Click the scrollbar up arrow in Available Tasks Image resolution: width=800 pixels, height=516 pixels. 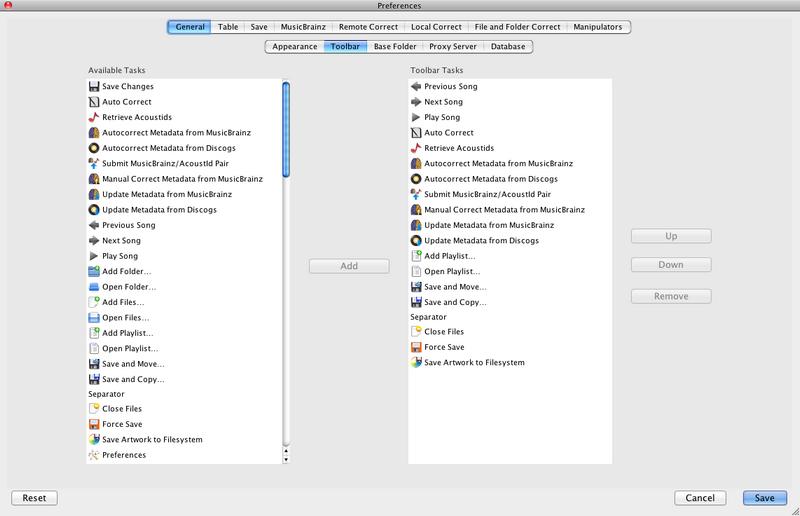(x=286, y=451)
